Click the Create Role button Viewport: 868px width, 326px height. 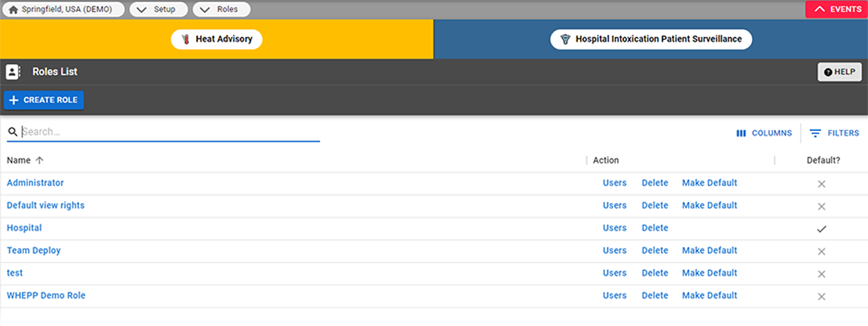44,100
